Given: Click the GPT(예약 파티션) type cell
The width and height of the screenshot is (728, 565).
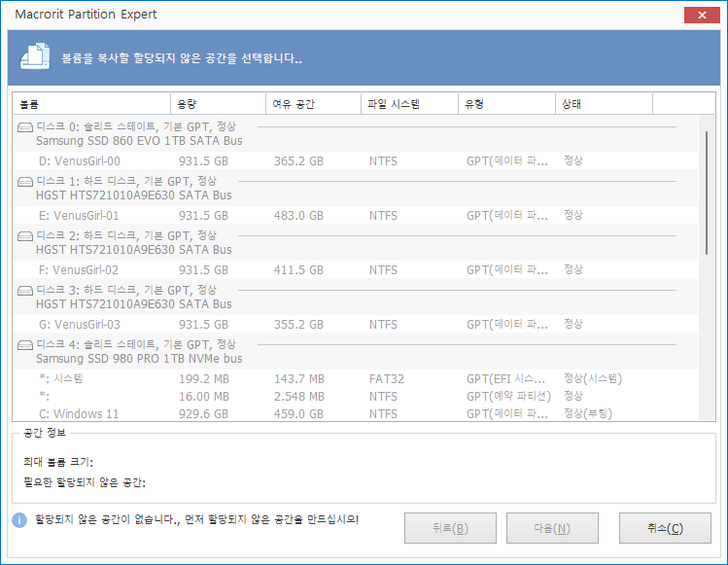Looking at the screenshot, I should (x=509, y=397).
